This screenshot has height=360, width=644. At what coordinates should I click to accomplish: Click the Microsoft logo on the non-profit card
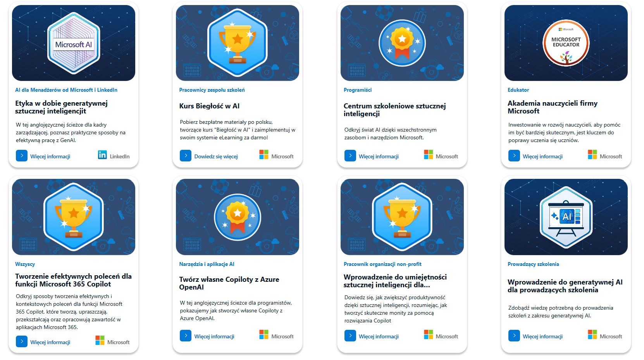tap(441, 335)
